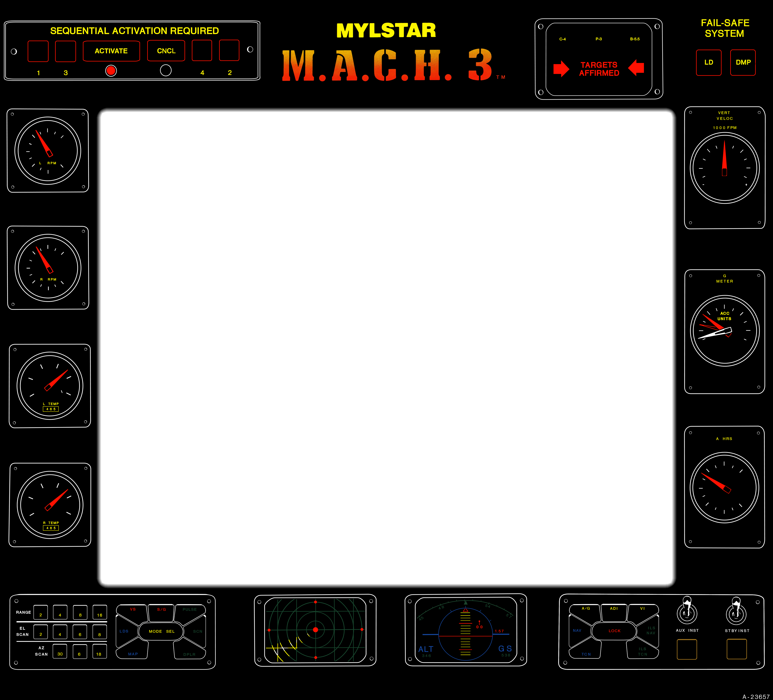Select the S/G mode button
Image resolution: width=773 pixels, height=700 pixels.
[x=161, y=613]
